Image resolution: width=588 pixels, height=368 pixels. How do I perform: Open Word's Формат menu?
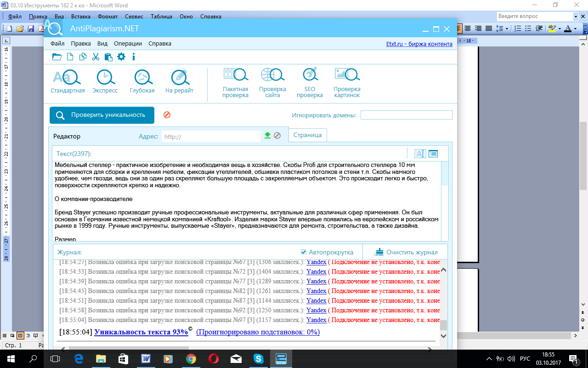[x=107, y=17]
